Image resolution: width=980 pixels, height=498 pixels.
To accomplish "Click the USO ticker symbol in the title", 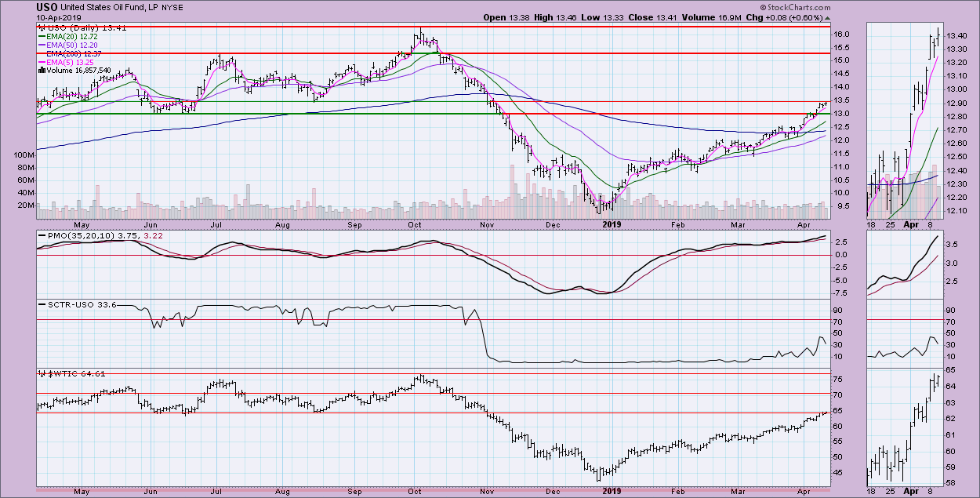I will [x=46, y=7].
